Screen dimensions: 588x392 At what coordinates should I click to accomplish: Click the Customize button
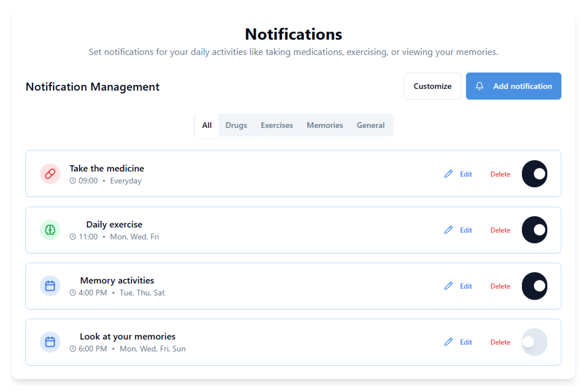pyautogui.click(x=432, y=86)
